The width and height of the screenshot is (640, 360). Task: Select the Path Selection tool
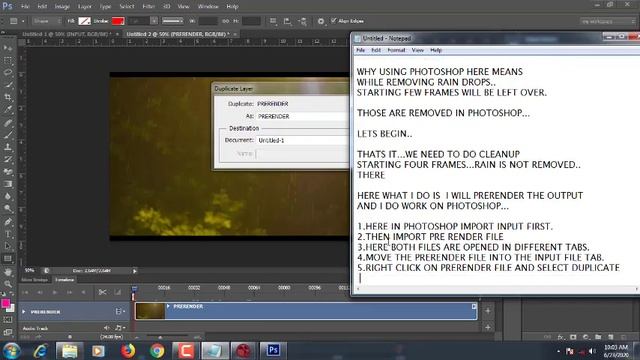7,246
